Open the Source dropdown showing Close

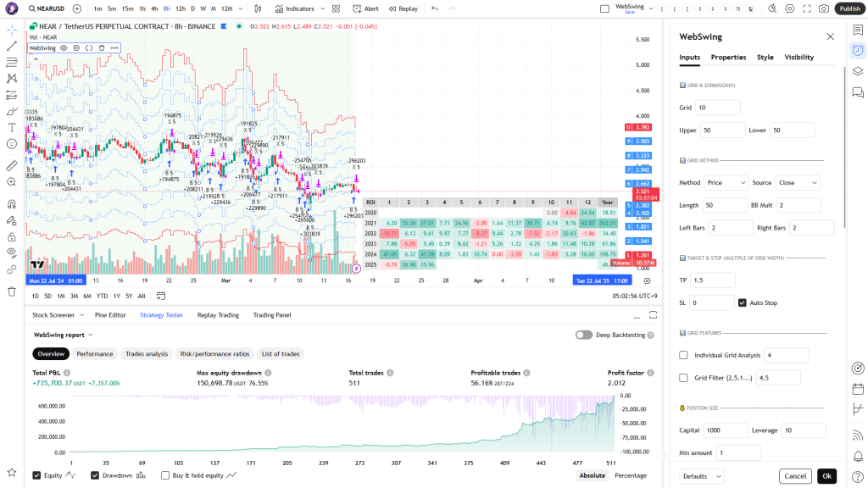pos(798,182)
